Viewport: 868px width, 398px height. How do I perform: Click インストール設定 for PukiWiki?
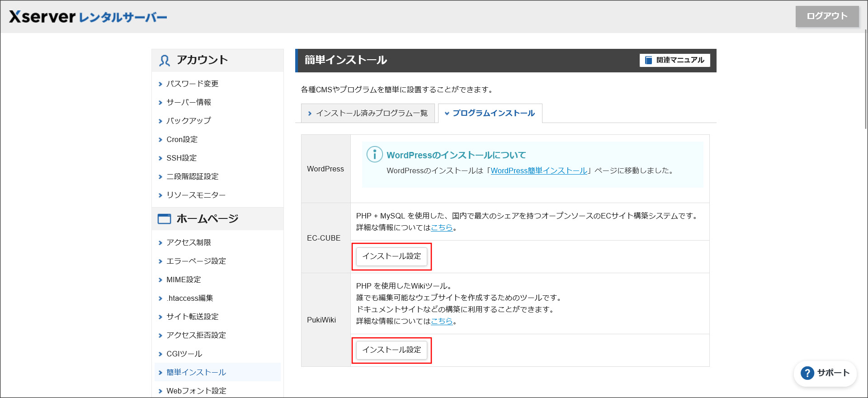pos(392,350)
